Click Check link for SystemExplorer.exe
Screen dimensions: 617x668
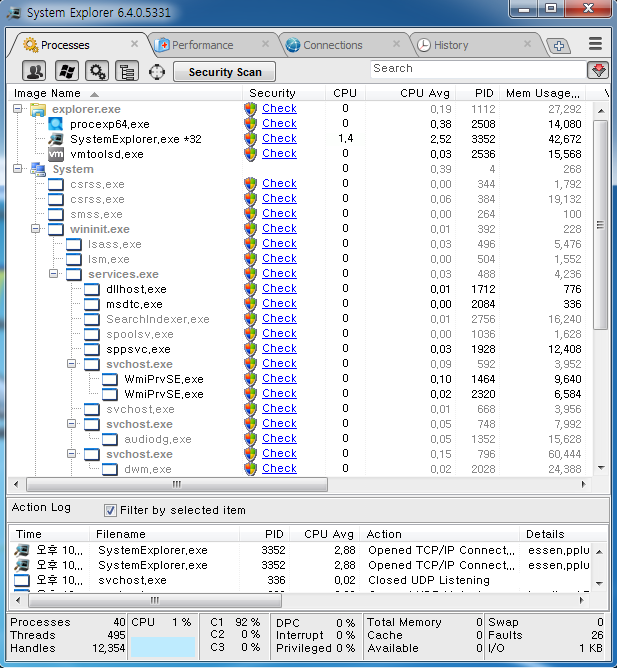point(279,138)
